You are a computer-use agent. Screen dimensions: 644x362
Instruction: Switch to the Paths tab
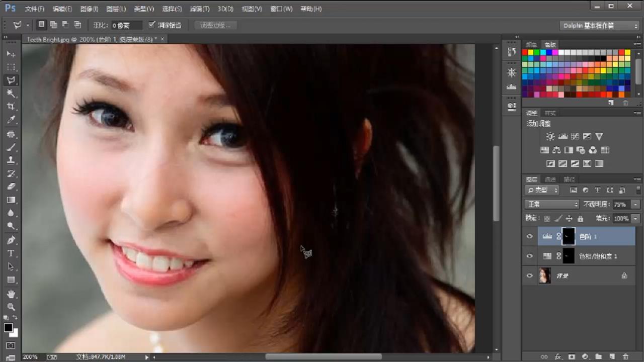pyautogui.click(x=569, y=179)
